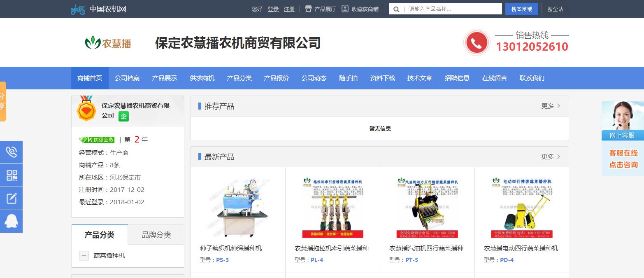Click the model number PS-3
The image size is (644, 278).
point(222,260)
